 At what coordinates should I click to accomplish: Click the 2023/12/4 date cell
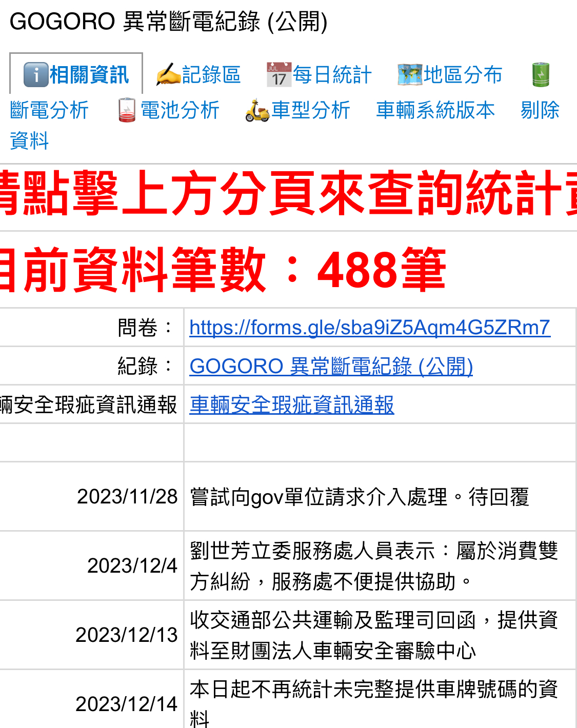click(x=91, y=565)
